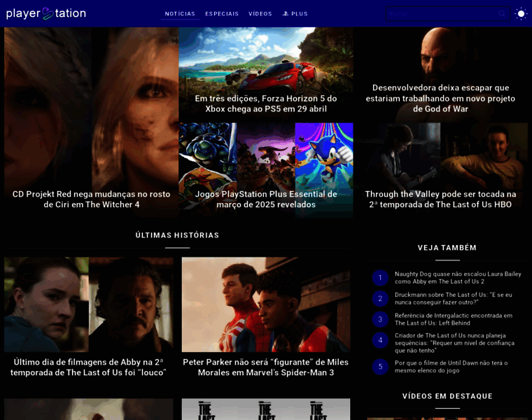
Task: Click Abby and Joel article thumbnail
Action: coord(89,304)
